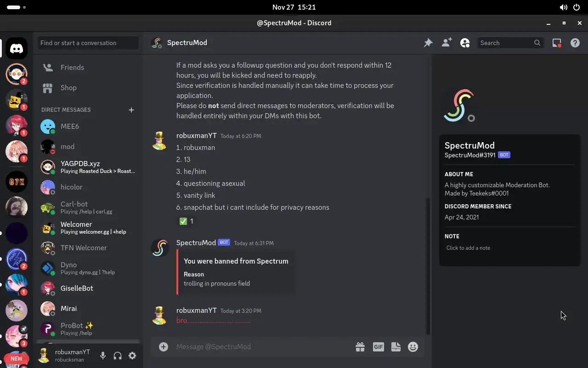The height and width of the screenshot is (368, 588).
Task: Open the ProBot direct message
Action: pos(88,329)
